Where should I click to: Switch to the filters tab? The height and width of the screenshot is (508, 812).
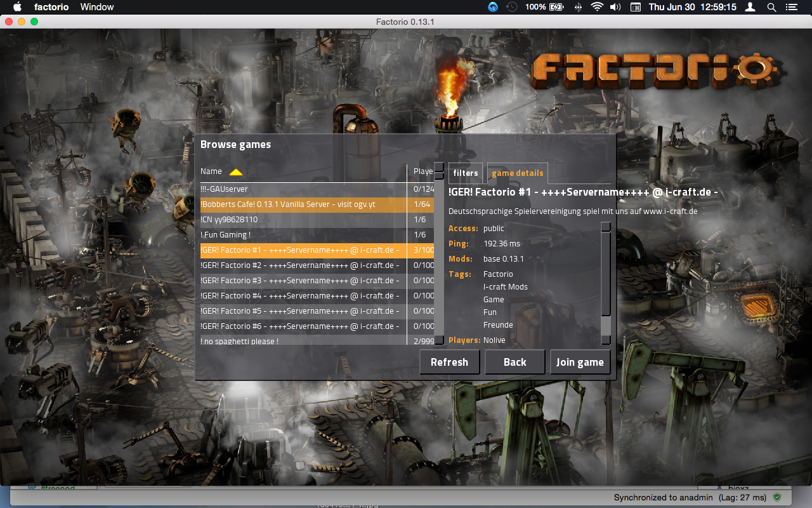pyautogui.click(x=466, y=173)
